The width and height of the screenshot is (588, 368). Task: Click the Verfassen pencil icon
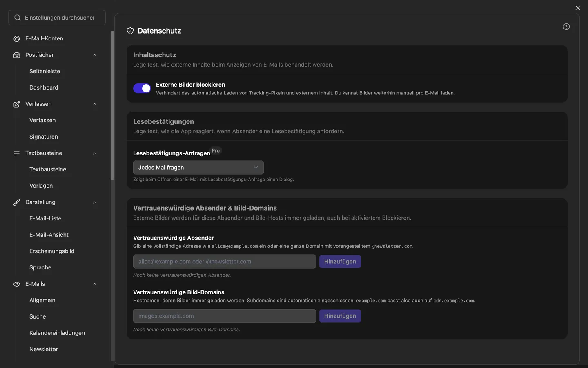[x=17, y=104]
